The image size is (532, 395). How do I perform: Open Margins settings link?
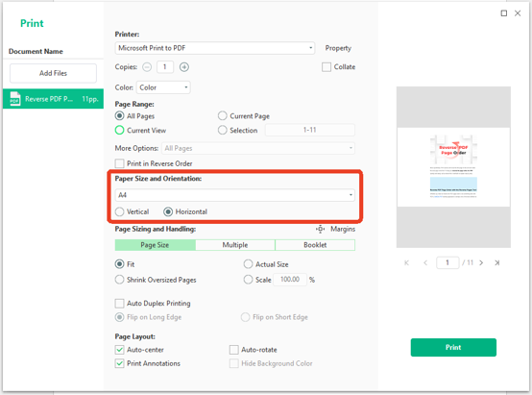[343, 230]
